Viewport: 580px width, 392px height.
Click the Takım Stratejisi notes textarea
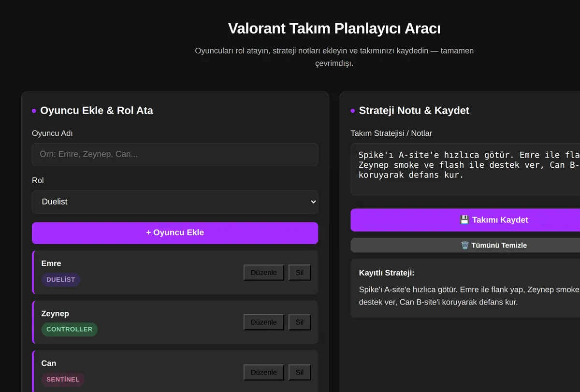point(465,169)
